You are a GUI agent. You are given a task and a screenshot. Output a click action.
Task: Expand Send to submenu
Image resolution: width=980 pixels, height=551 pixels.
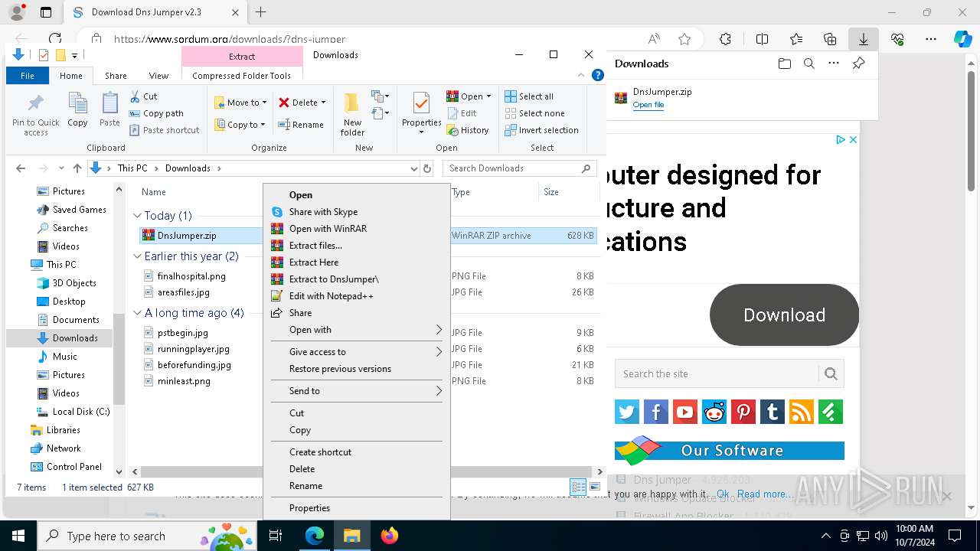pos(357,391)
